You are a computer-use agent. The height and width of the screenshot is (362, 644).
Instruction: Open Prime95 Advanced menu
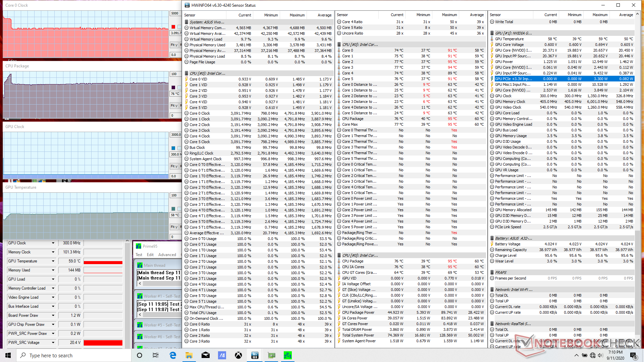point(167,255)
